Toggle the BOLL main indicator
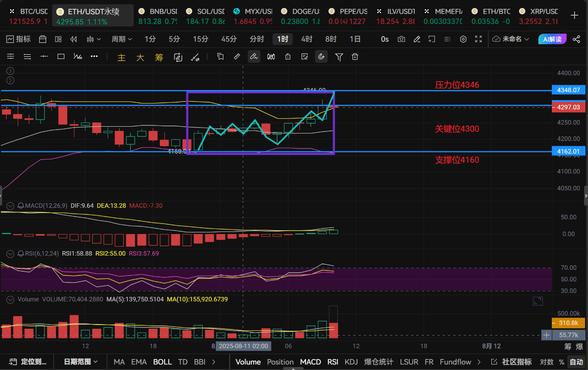 coord(162,362)
